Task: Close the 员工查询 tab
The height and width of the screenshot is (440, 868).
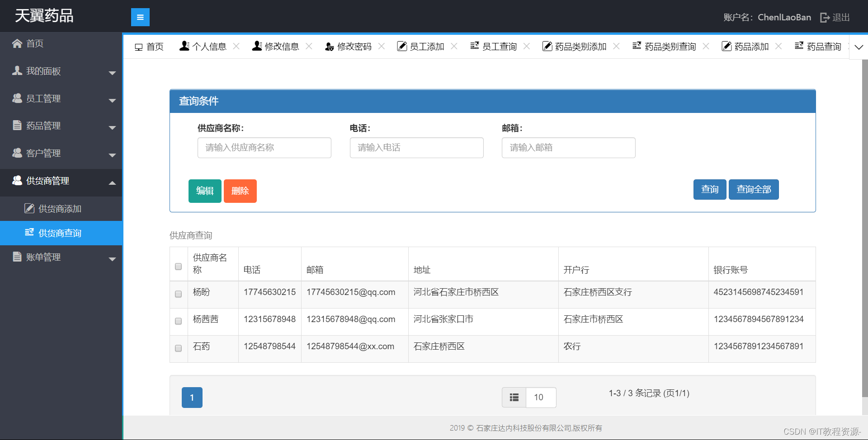Action: (527, 46)
